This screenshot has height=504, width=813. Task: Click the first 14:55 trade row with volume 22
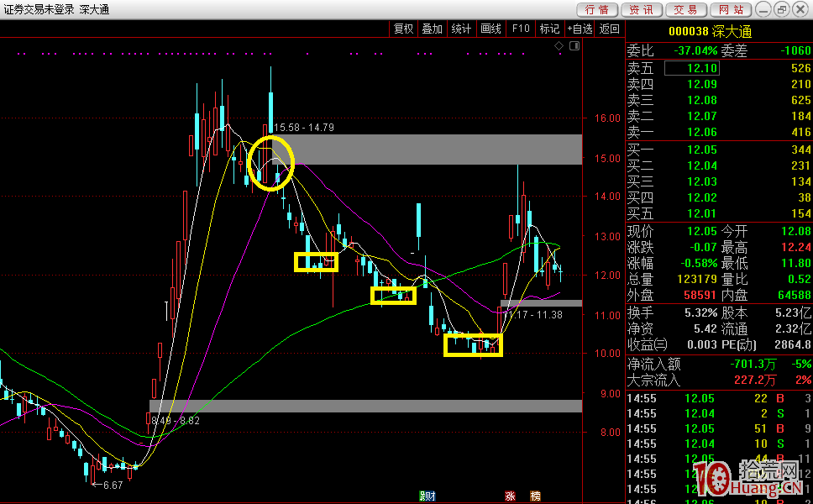tap(719, 399)
